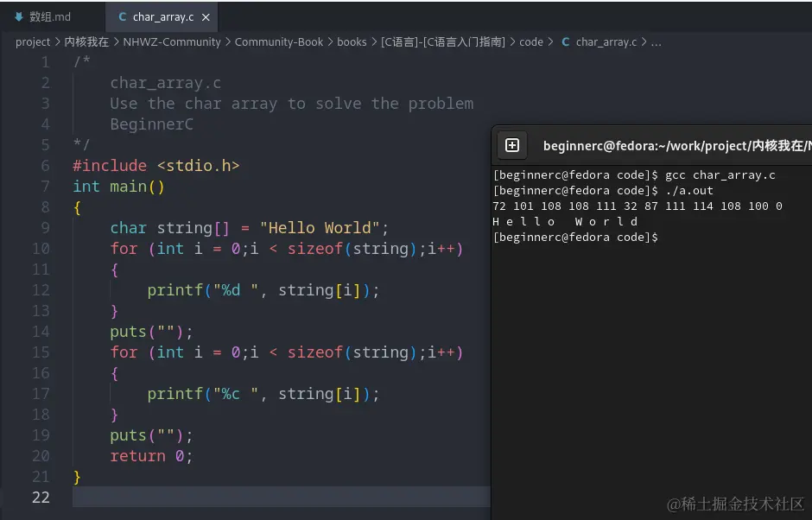The width and height of the screenshot is (812, 520).
Task: Click the last terminal prompt line
Action: pos(575,238)
